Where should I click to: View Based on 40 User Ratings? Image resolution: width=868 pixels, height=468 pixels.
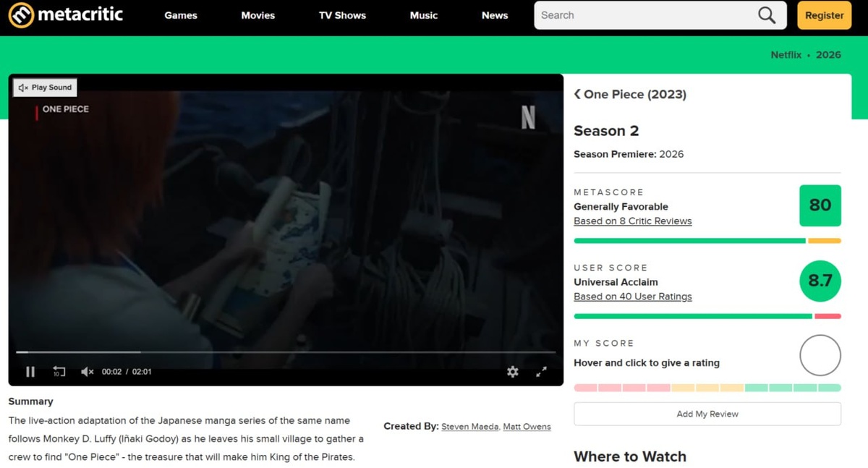pyautogui.click(x=633, y=297)
